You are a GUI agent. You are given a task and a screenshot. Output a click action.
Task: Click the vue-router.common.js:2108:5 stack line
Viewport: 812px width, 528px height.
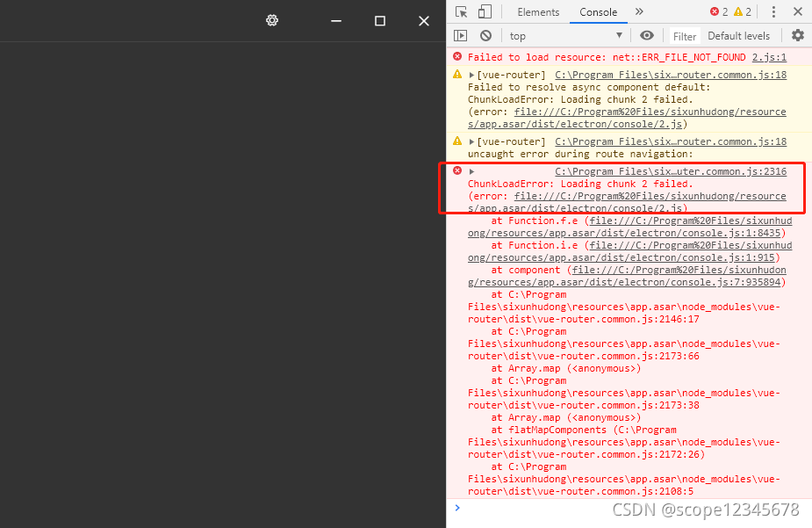(623, 479)
